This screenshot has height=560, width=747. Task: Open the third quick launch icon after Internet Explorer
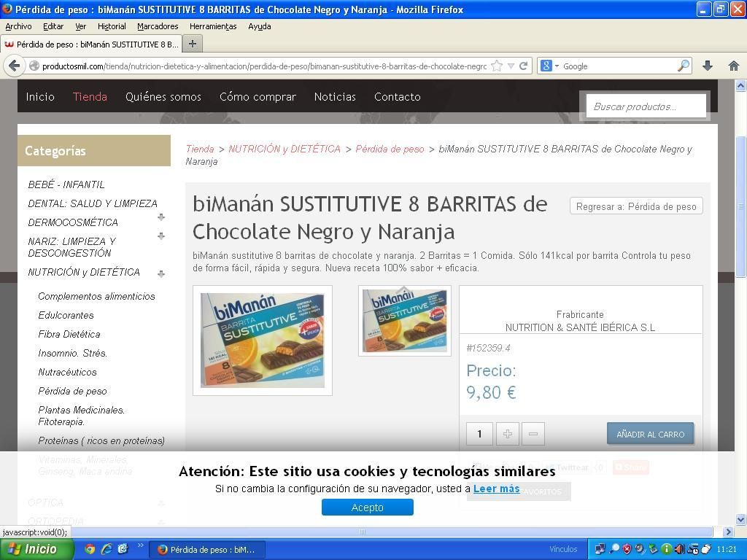tap(123, 550)
